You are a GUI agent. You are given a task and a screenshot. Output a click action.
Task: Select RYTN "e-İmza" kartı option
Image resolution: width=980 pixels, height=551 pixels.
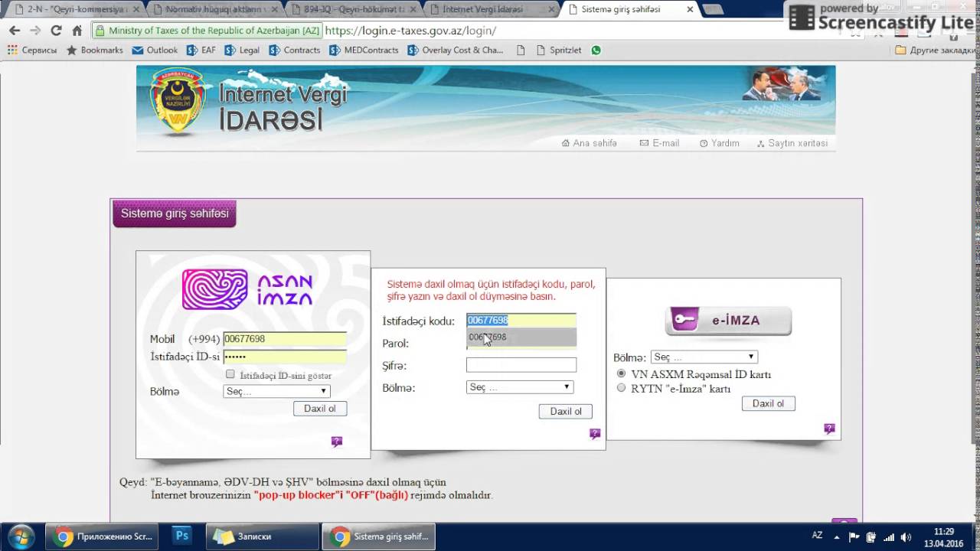coord(621,388)
